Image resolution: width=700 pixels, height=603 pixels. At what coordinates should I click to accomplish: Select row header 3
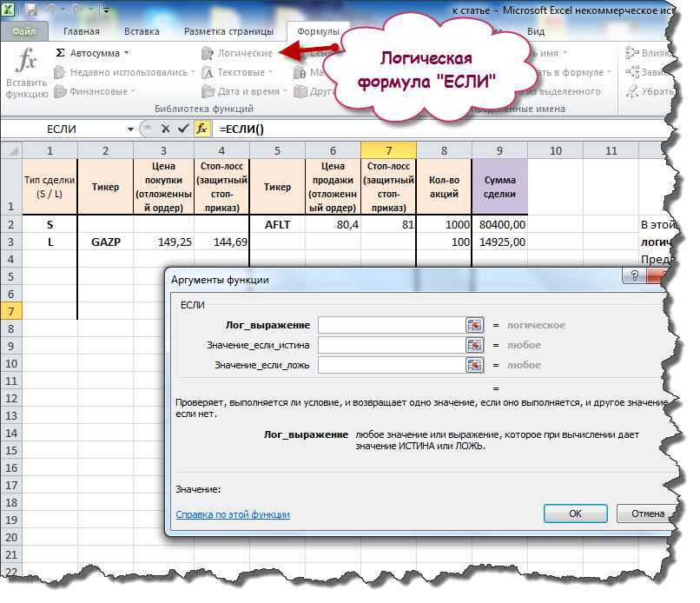tap(11, 242)
